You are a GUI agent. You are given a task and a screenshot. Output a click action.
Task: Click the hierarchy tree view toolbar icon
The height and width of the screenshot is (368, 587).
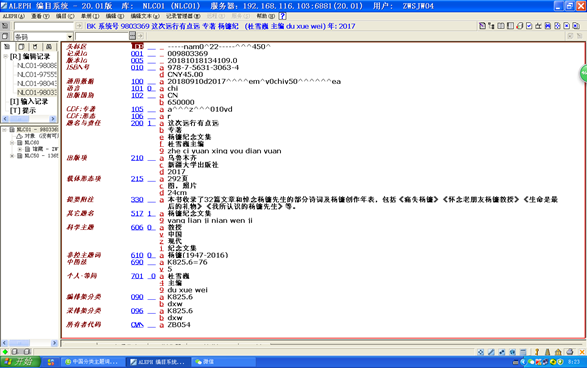(491, 26)
